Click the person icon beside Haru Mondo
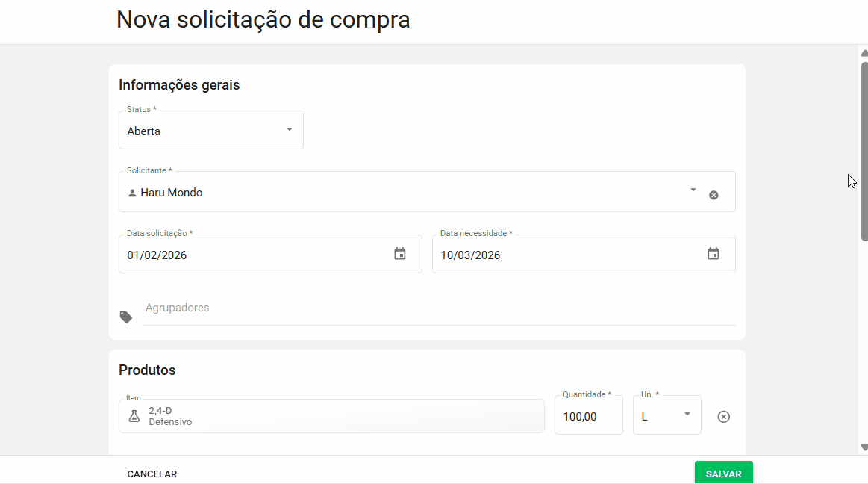This screenshot has width=868, height=484. point(133,192)
